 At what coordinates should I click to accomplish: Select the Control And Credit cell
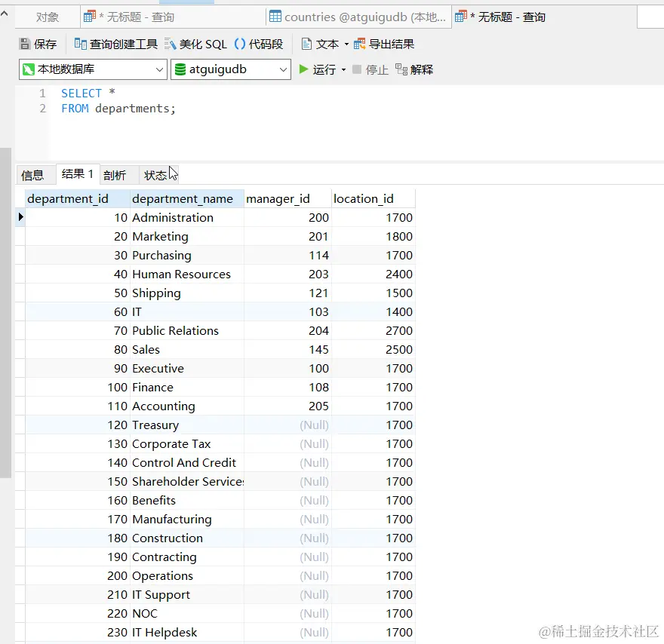point(187,462)
